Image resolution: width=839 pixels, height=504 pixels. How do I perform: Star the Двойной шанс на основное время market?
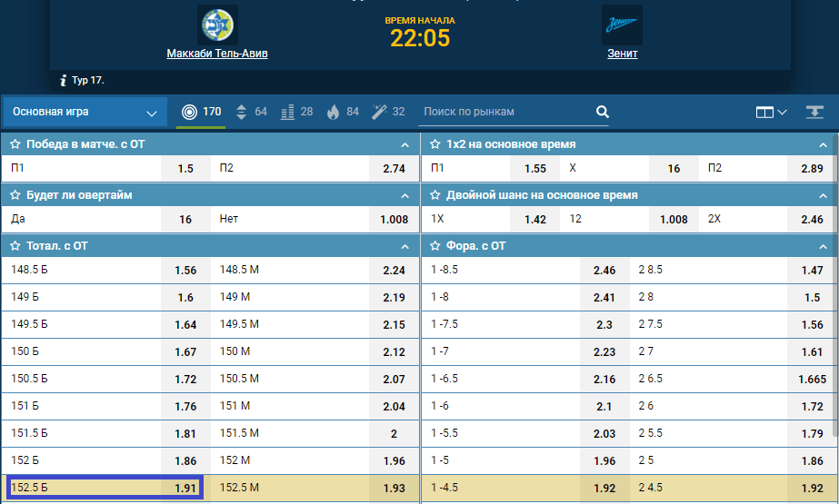click(x=435, y=195)
